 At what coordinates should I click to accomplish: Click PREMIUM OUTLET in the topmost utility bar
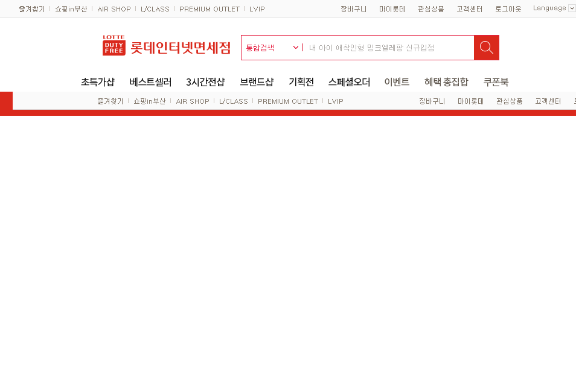point(210,9)
